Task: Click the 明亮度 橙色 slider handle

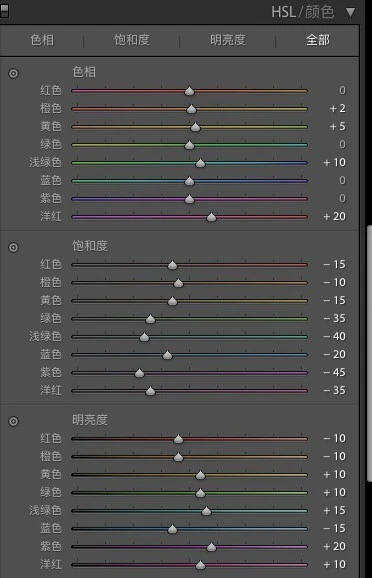Action: (178, 457)
